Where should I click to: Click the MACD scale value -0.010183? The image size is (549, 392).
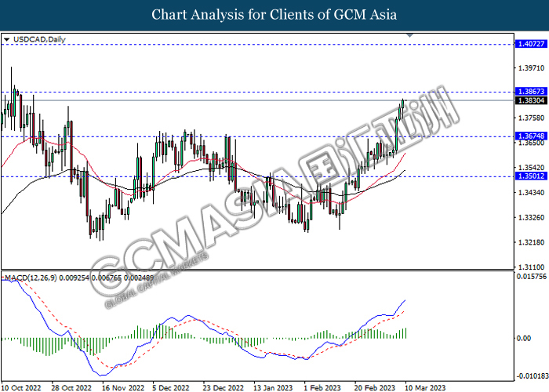(x=533, y=376)
